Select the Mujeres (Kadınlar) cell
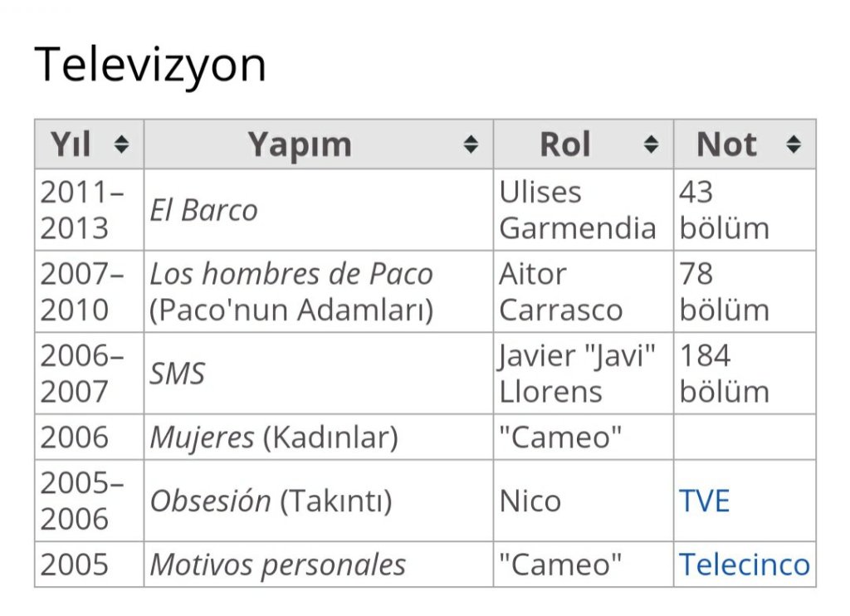The height and width of the screenshot is (616, 850). (273, 438)
